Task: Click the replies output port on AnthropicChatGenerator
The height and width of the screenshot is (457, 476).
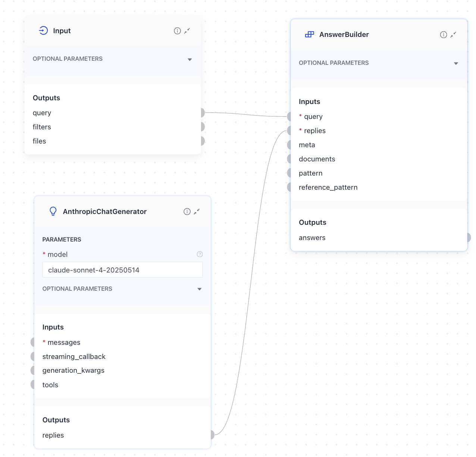Action: click(x=211, y=435)
